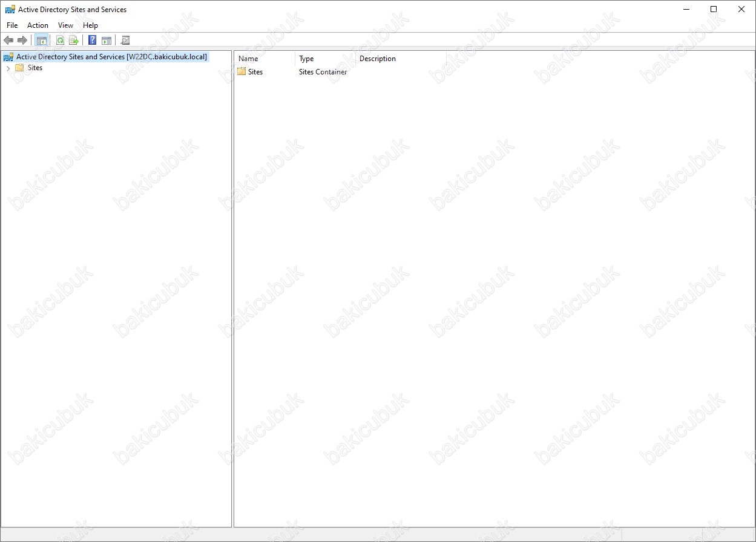Toggle the Show/Hide Console Tree icon

42,41
